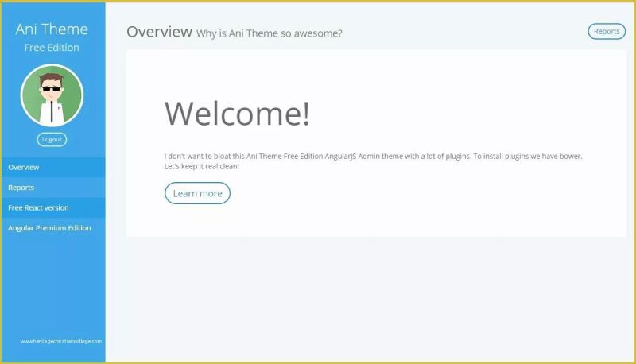Screen dimensions: 636x364
Task: Select the Free Edition subtitle text
Action: [52, 48]
